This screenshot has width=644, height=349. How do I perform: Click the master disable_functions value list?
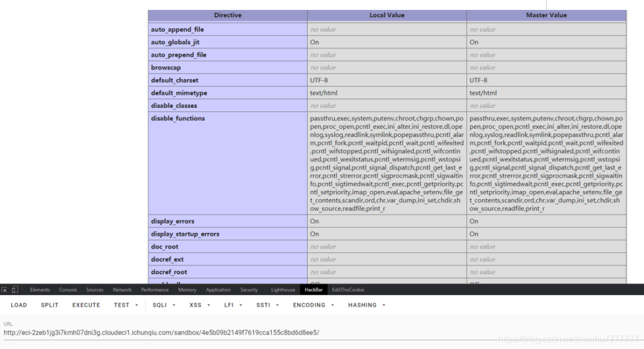[546, 163]
